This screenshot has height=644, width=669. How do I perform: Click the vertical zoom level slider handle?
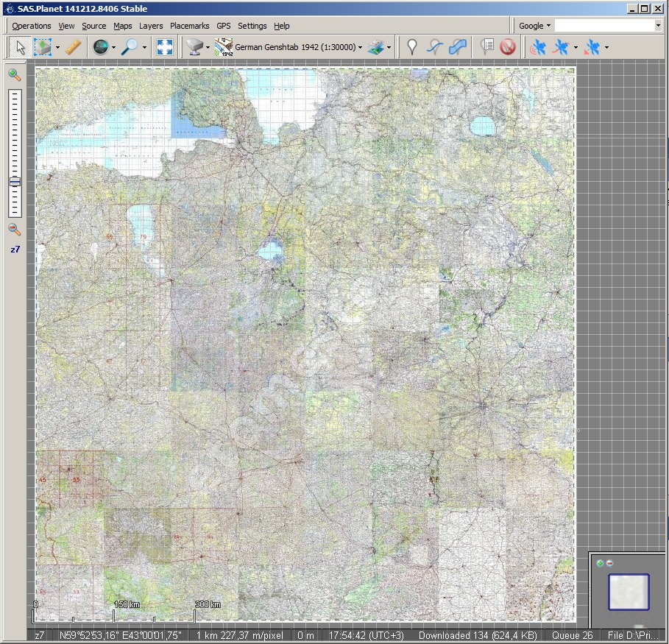click(x=15, y=182)
